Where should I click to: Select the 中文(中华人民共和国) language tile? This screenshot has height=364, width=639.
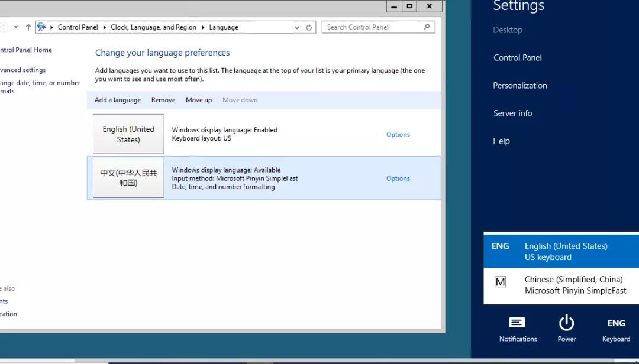pyautogui.click(x=128, y=178)
